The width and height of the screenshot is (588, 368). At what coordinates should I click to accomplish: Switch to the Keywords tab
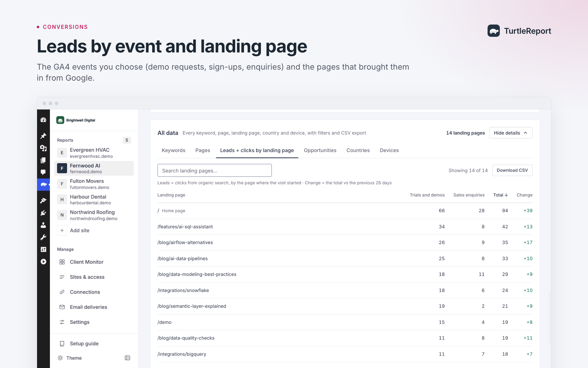[173, 150]
